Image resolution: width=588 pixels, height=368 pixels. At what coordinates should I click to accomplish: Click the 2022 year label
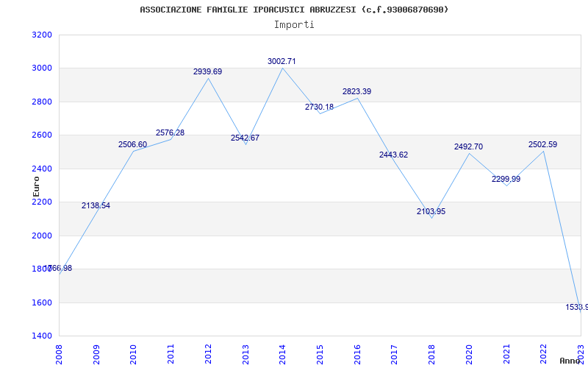coord(544,355)
